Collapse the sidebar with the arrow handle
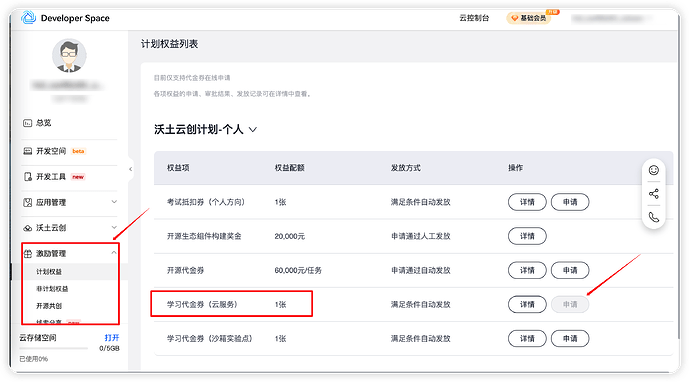 point(130,169)
